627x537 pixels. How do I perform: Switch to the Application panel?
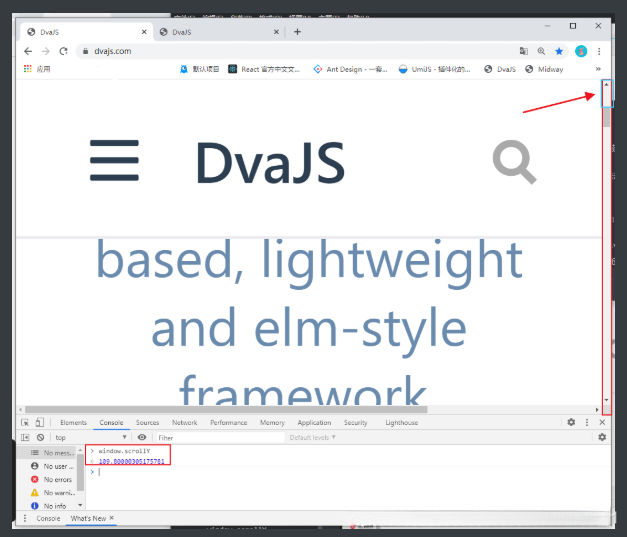tap(314, 423)
